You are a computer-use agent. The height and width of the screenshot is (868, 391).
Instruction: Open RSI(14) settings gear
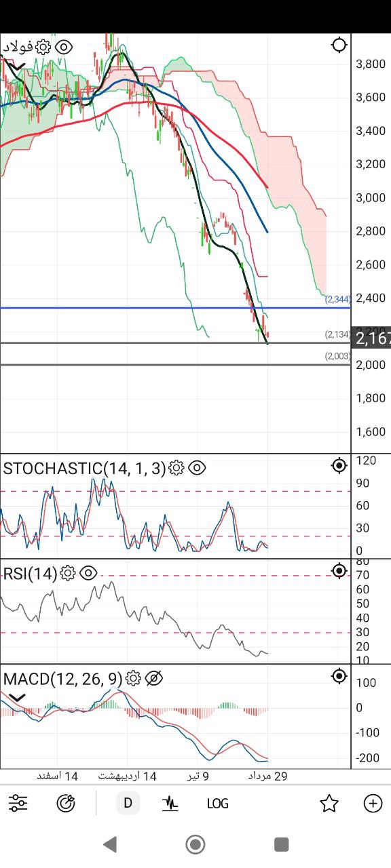pos(67,573)
